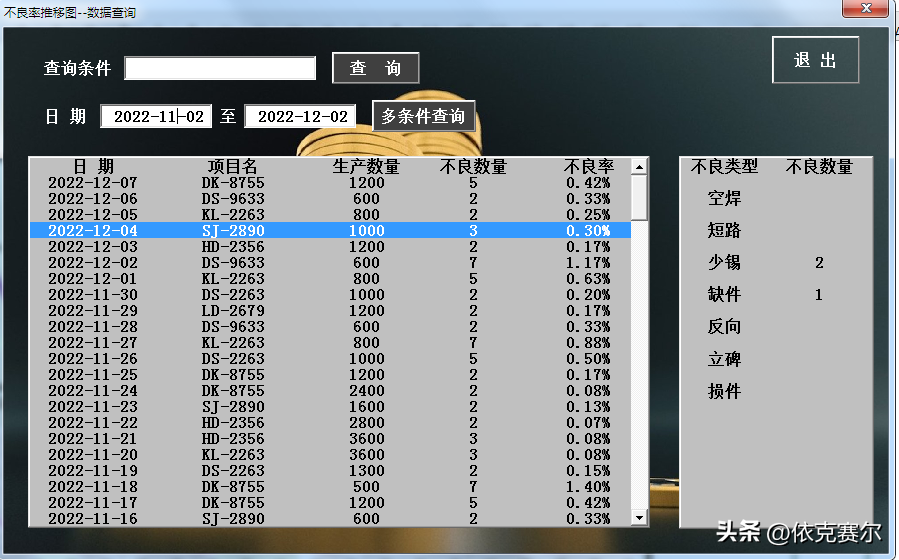899x560 pixels.
Task: Select the 2022-12-06 DS-9633 row
Action: 330,199
